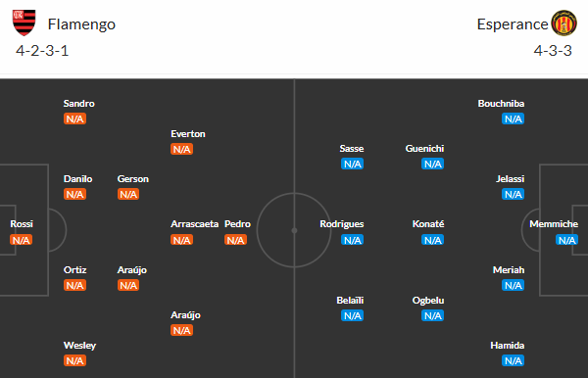Click Arrascaeta's orange N/A rating badge
588x378 pixels.
pyautogui.click(x=182, y=240)
